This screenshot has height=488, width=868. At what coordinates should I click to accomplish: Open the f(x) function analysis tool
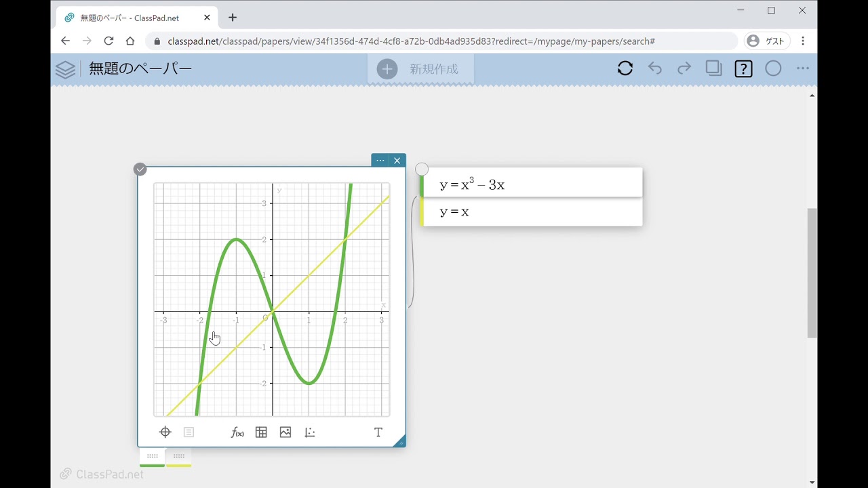tap(237, 432)
